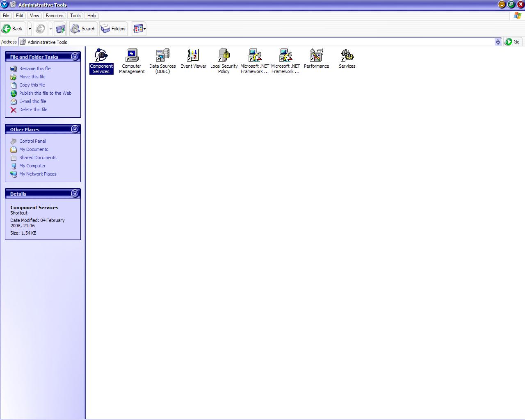Select the Local Security Policy icon
The height and width of the screenshot is (420, 525).
[x=224, y=55]
